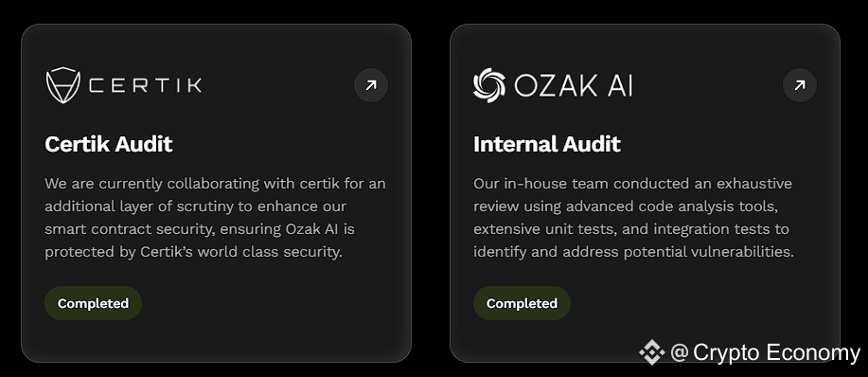
Task: Open the Certik Audit card arrow link
Action: 371,85
